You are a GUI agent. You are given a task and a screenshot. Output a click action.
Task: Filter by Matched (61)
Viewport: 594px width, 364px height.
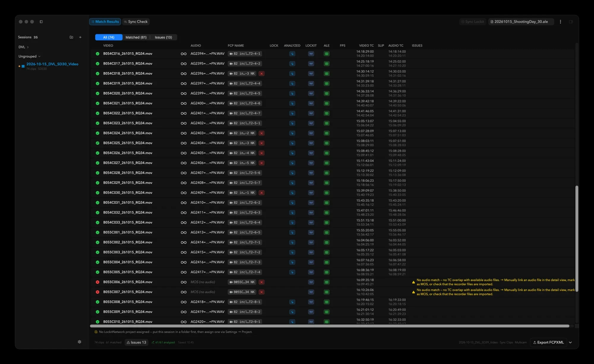tap(136, 37)
